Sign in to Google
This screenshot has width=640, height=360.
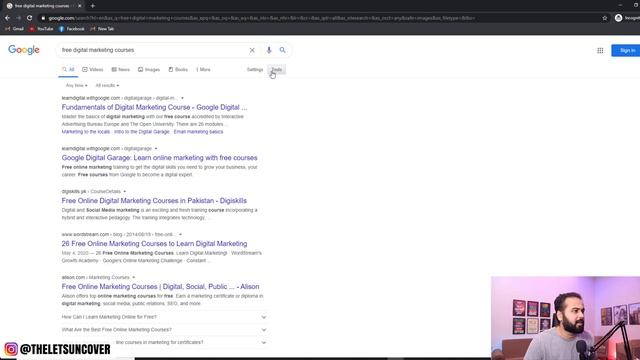coord(626,50)
